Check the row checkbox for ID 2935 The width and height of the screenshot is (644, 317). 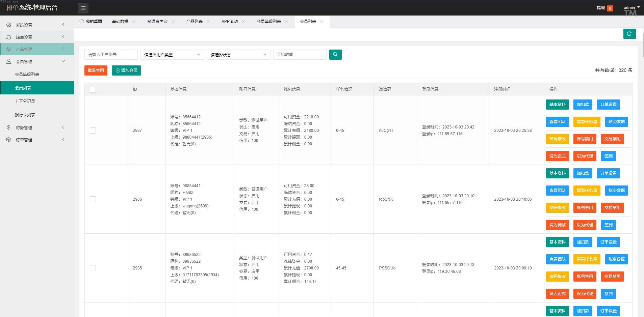click(93, 268)
